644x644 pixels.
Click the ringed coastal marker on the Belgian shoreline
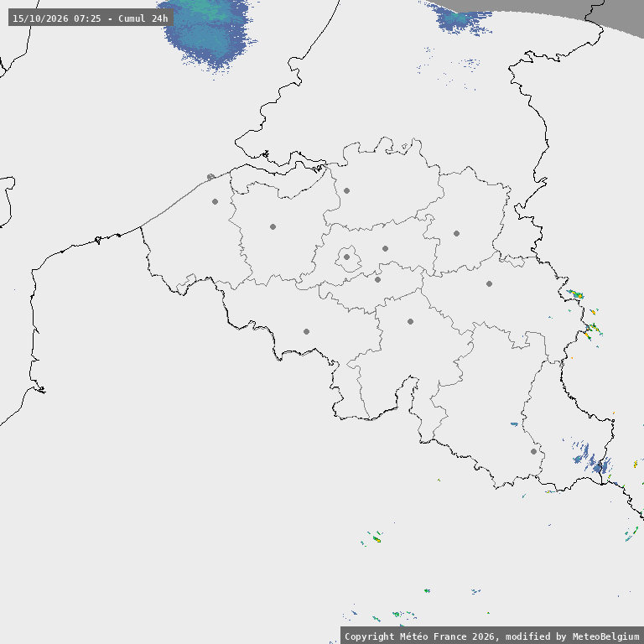tap(210, 177)
